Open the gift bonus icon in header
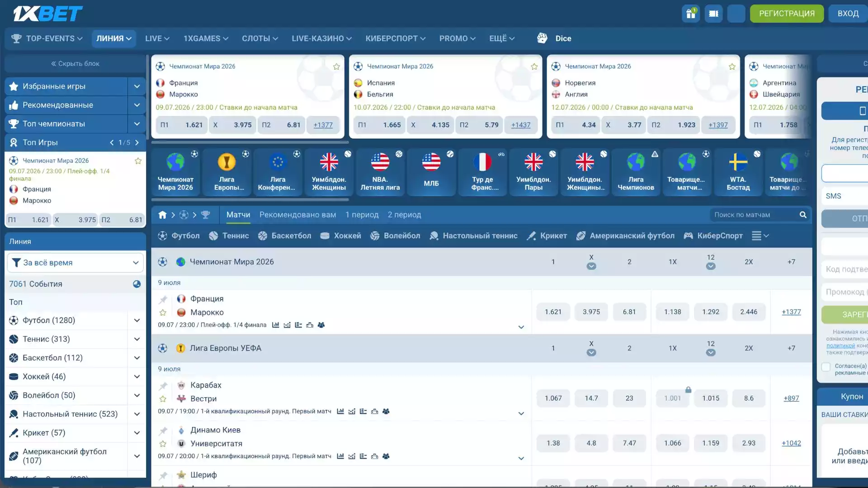 [691, 14]
